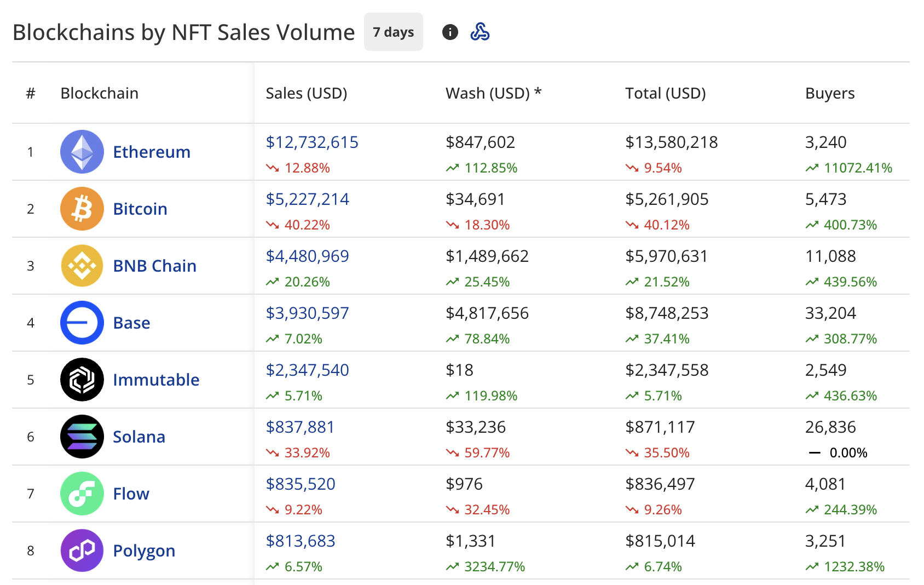Click Ethereum sales value $12,732,615
Screen dimensions: 924x585
[312, 142]
